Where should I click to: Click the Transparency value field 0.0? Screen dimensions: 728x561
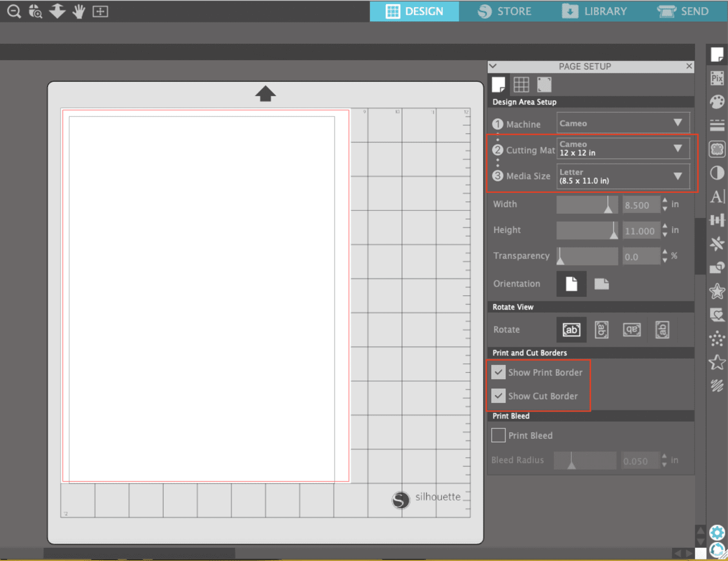[641, 256]
